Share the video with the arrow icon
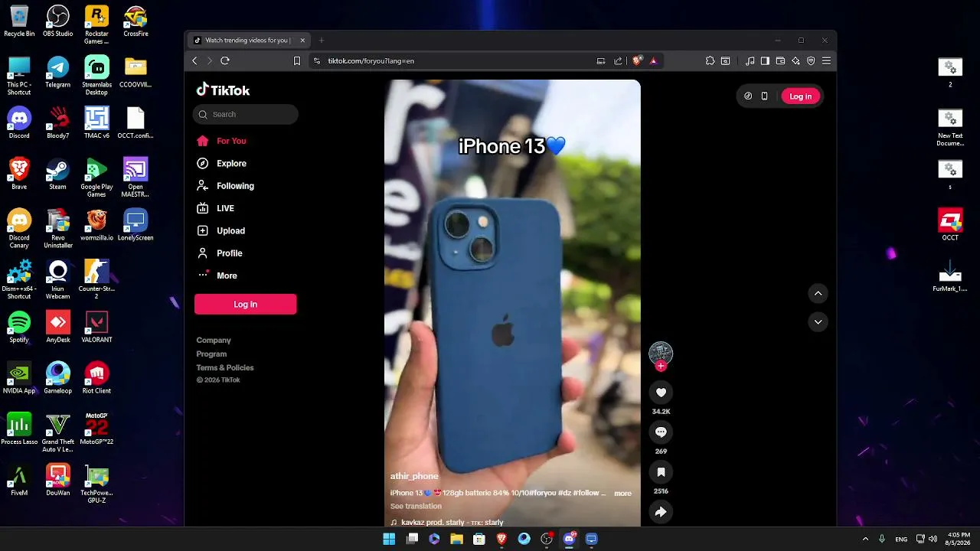Viewport: 980px width, 551px height. point(661,512)
